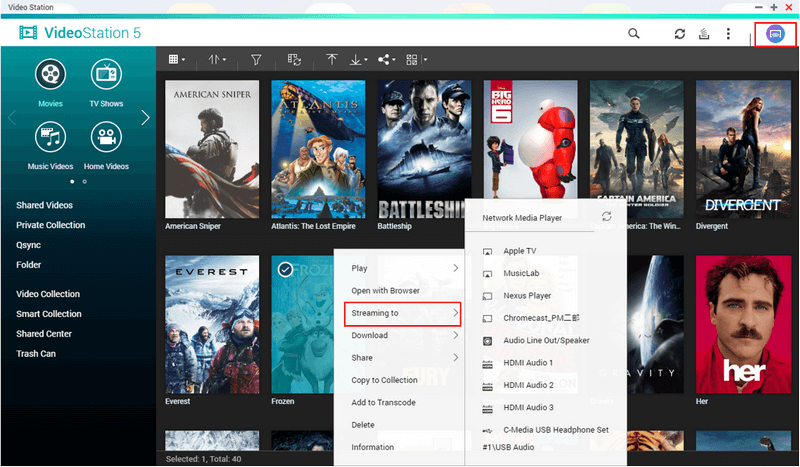Open the sort order dropdown

(217, 60)
